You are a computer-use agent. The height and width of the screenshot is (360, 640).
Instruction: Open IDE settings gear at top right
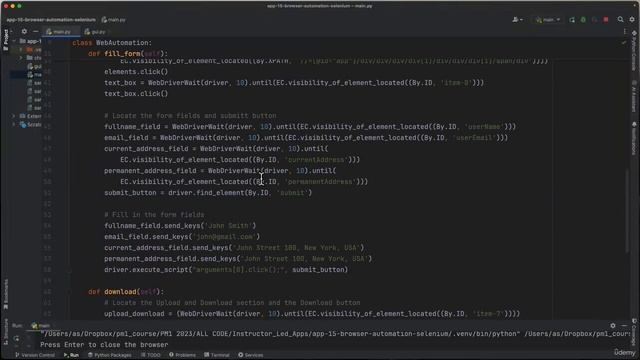(632, 20)
